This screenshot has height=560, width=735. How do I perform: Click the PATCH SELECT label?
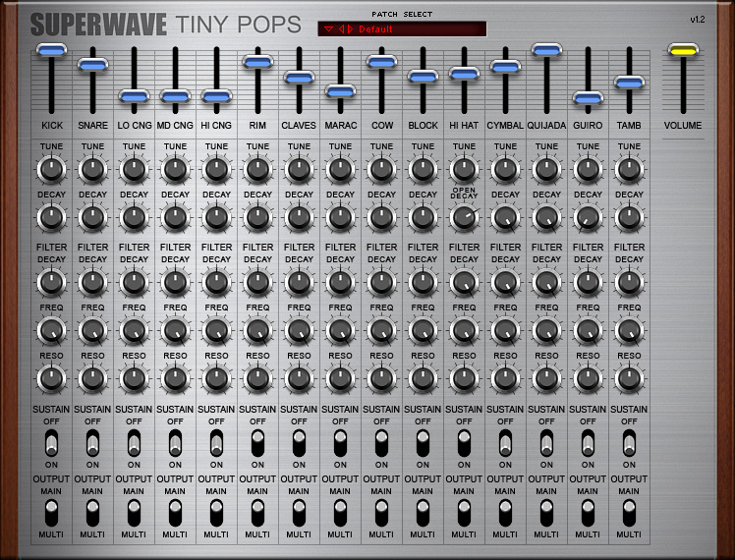402,14
